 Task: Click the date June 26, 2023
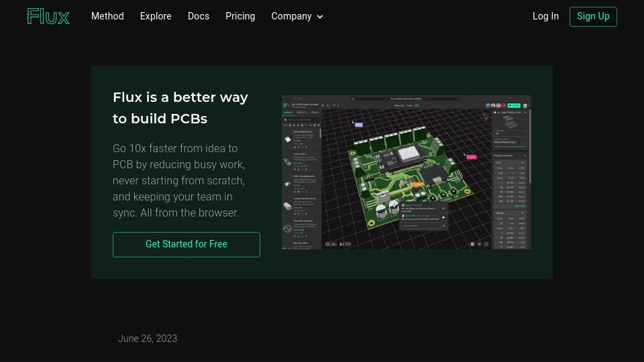click(148, 339)
